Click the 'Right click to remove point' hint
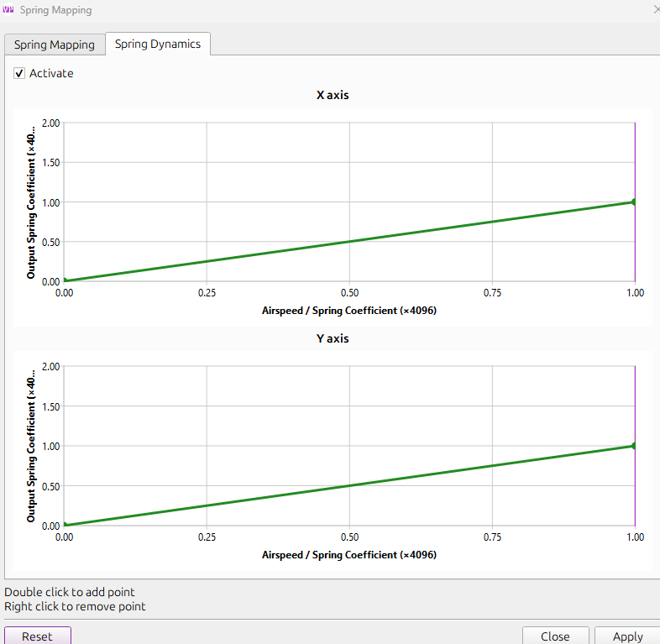Image resolution: width=660 pixels, height=644 pixels. (x=75, y=606)
